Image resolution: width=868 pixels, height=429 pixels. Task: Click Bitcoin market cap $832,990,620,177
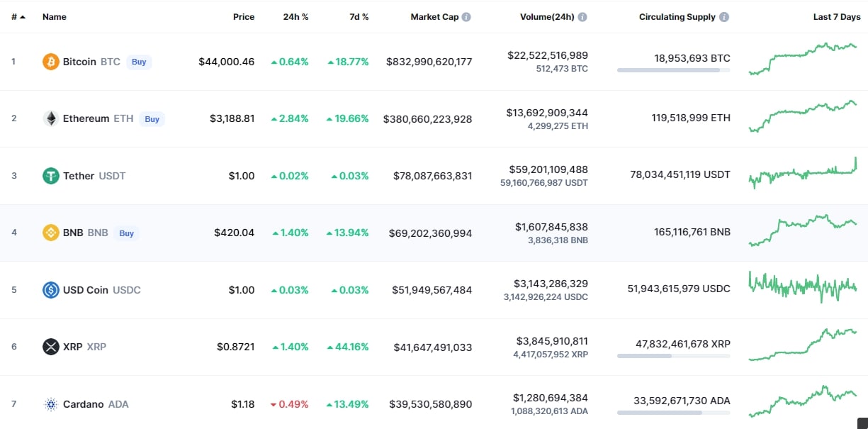pyautogui.click(x=429, y=62)
